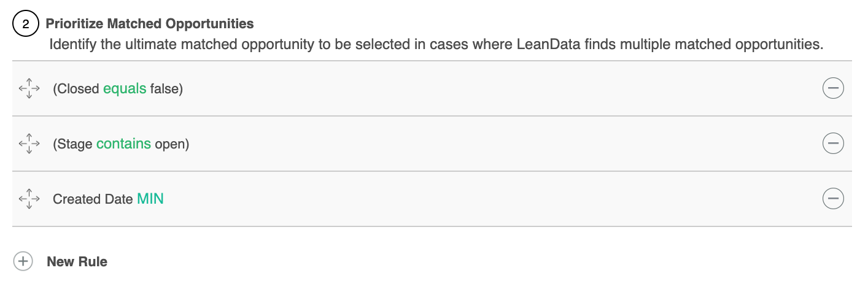Screen dimensions: 868x281
Task: Click the false value in first rule
Action: [164, 89]
